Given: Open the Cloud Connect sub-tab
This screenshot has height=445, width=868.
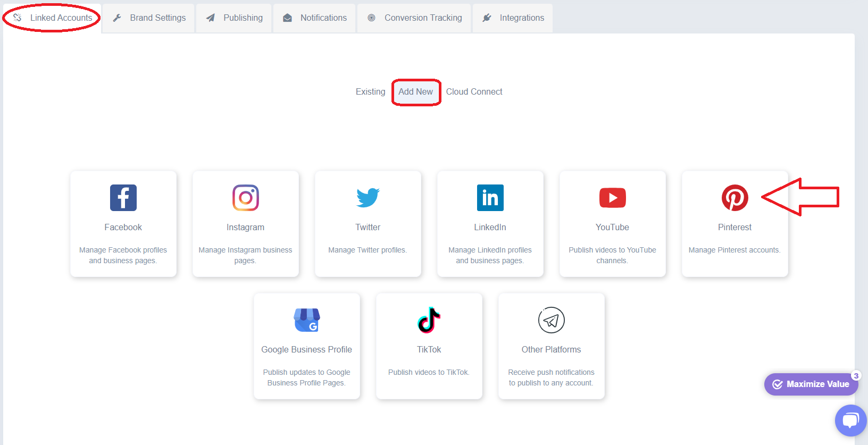Looking at the screenshot, I should click(x=474, y=92).
